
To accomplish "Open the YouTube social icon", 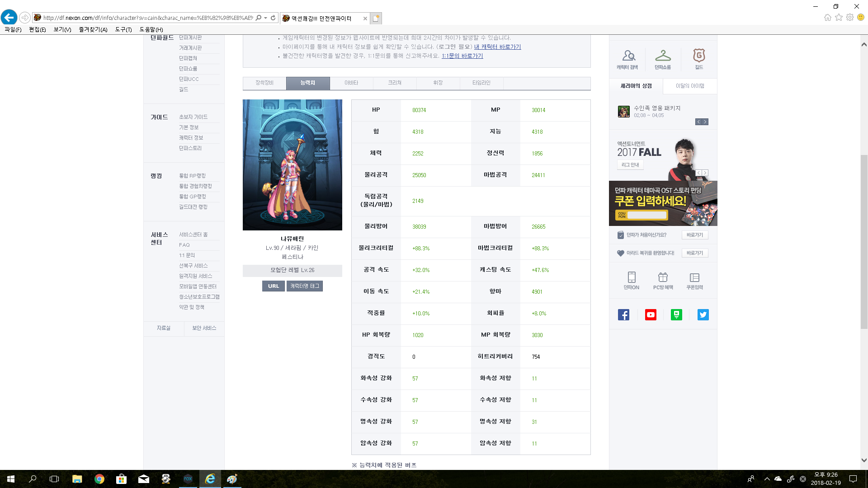I will pos(651,315).
